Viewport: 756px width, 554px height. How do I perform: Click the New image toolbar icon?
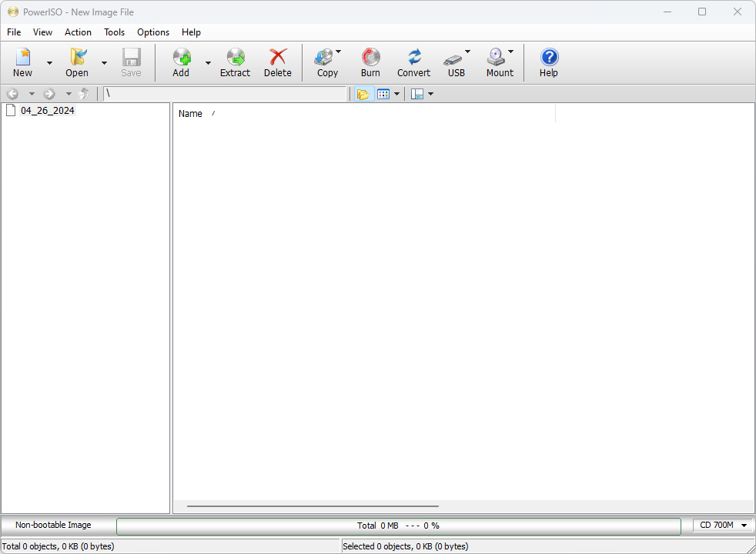22,57
